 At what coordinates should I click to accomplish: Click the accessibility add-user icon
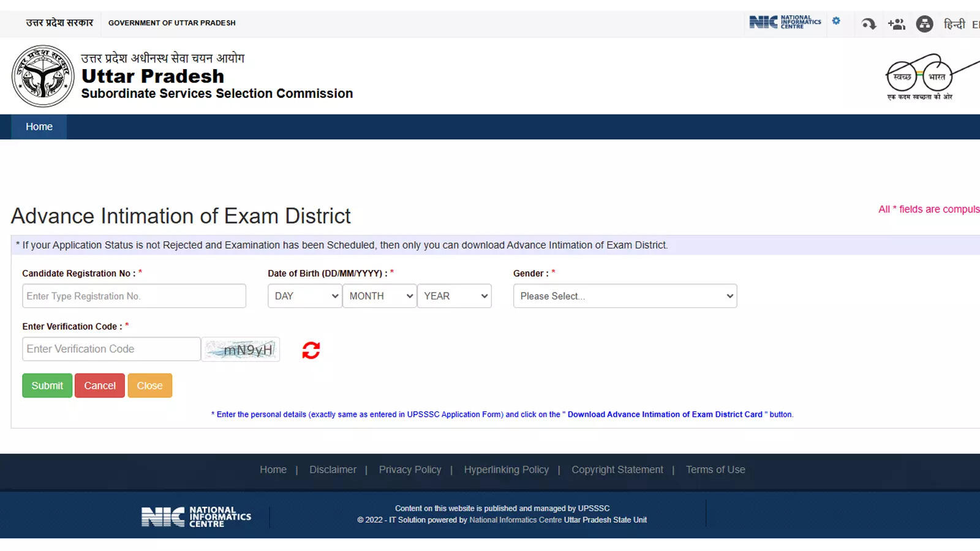coord(896,24)
